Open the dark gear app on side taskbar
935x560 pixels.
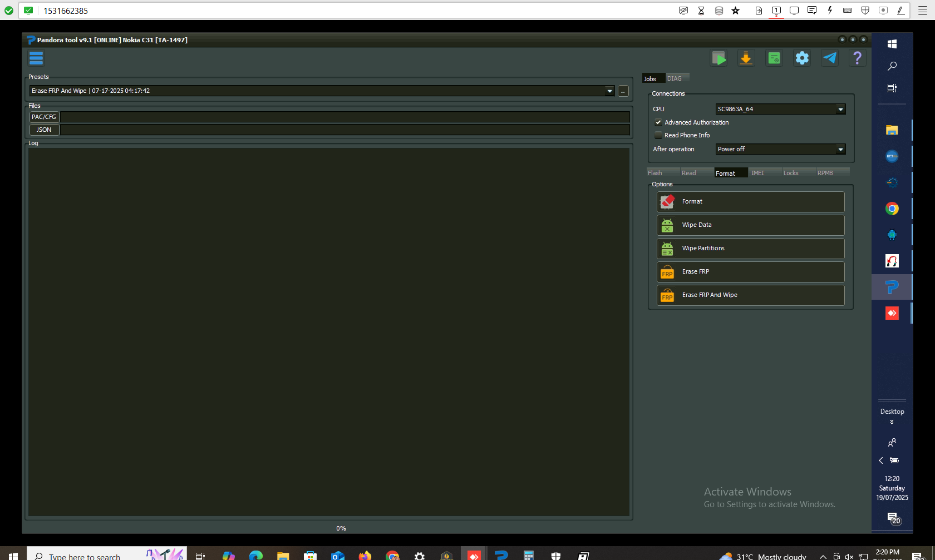point(892,182)
